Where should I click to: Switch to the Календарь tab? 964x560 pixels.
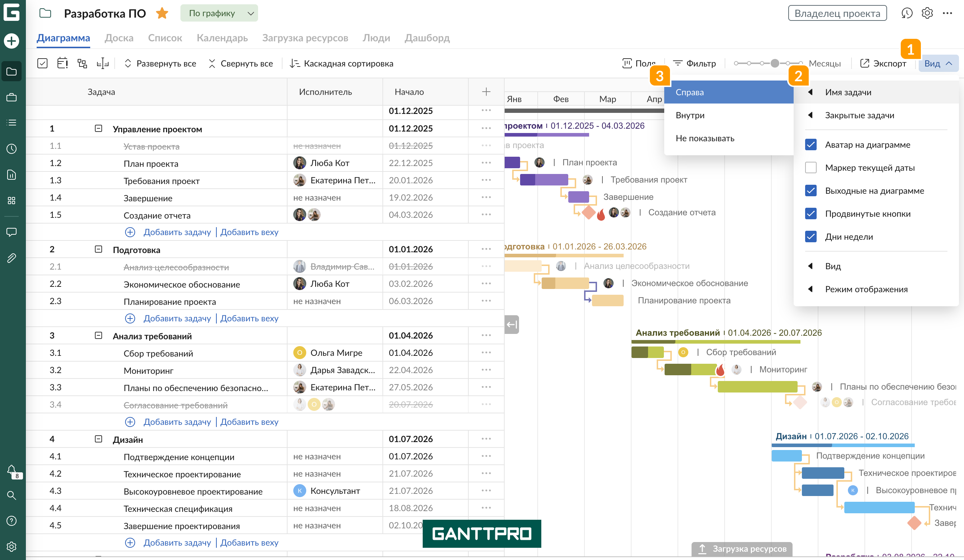222,38
